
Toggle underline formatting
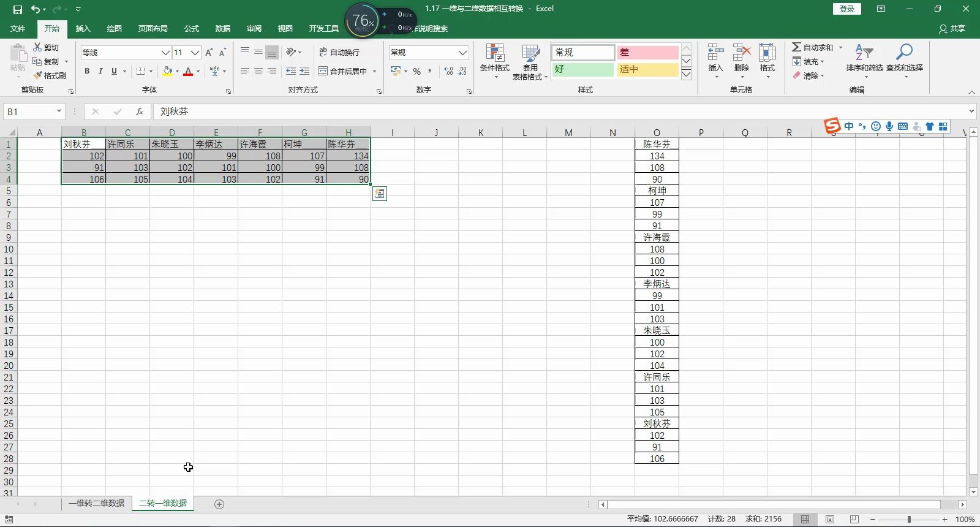pyautogui.click(x=114, y=71)
